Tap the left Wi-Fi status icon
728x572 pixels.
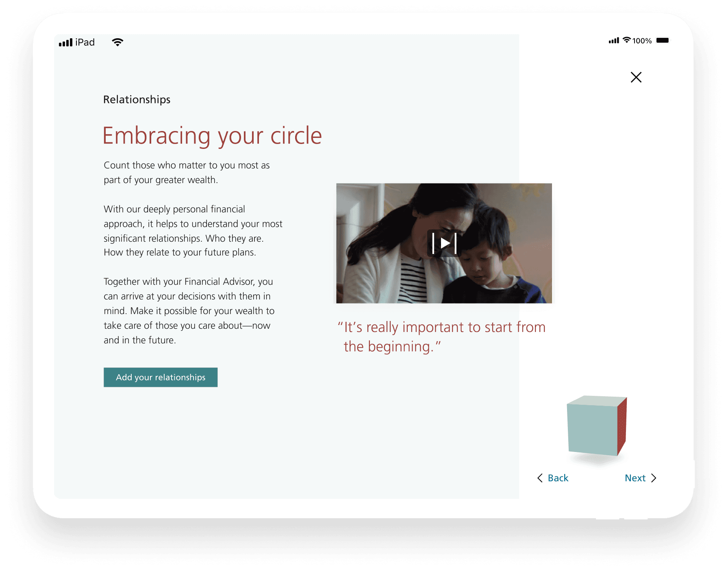coord(117,42)
